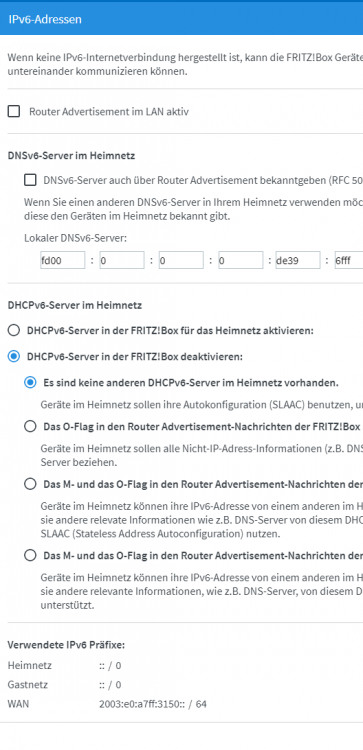Click the WAN prefix 2003:e0:a7ff:3150:: value
Image resolution: width=363 pixels, height=750 pixels.
[x=153, y=704]
